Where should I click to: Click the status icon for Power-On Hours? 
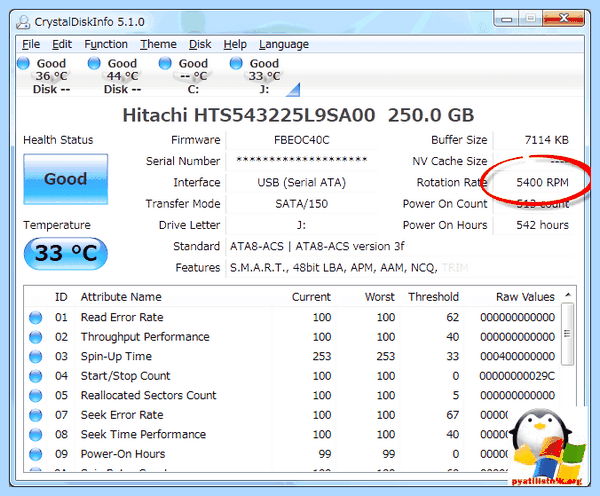[36, 454]
